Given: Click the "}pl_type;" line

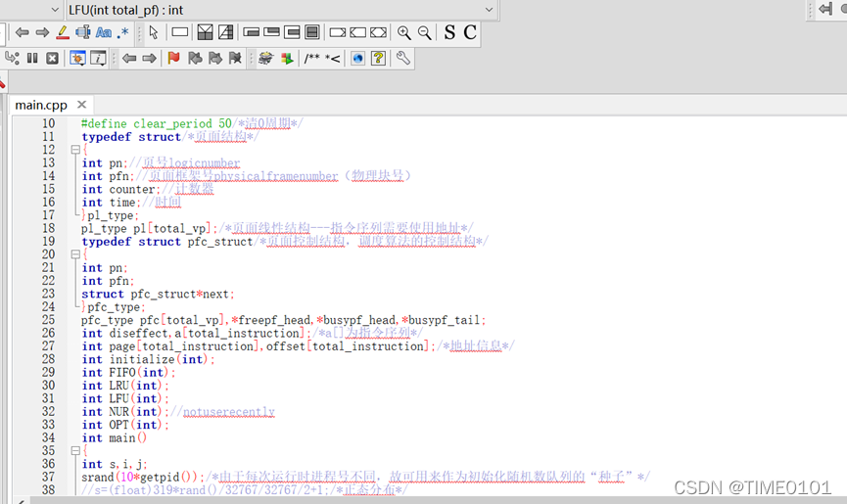Looking at the screenshot, I should 110,215.
